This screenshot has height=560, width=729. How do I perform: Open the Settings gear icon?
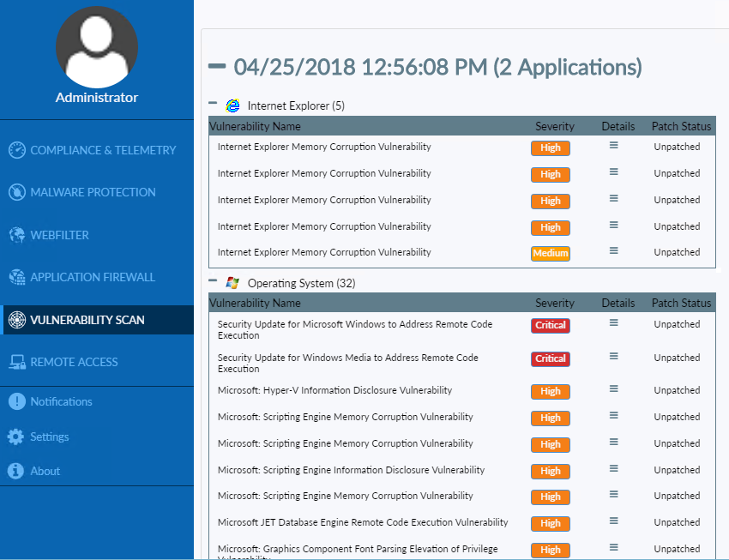15,436
